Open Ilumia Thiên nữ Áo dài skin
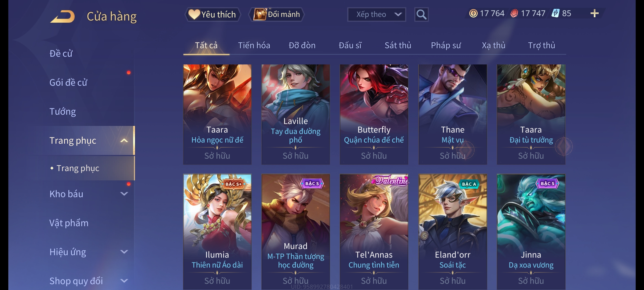Image resolution: width=644 pixels, height=290 pixels. tap(217, 232)
